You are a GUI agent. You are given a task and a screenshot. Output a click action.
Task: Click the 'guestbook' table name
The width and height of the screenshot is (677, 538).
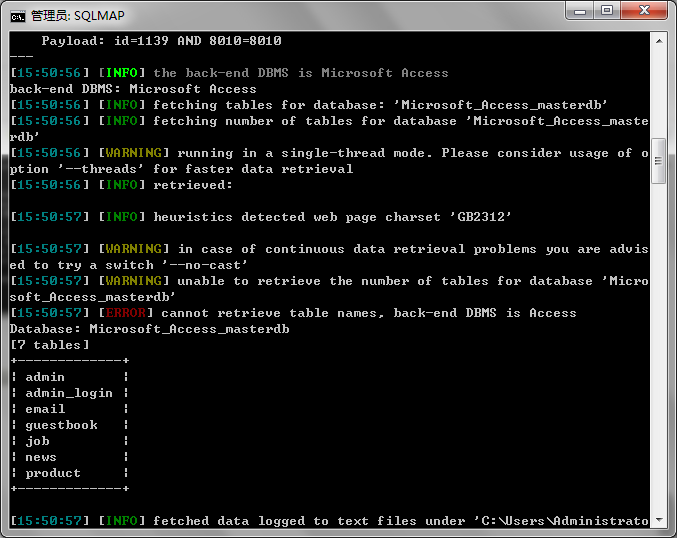point(61,425)
